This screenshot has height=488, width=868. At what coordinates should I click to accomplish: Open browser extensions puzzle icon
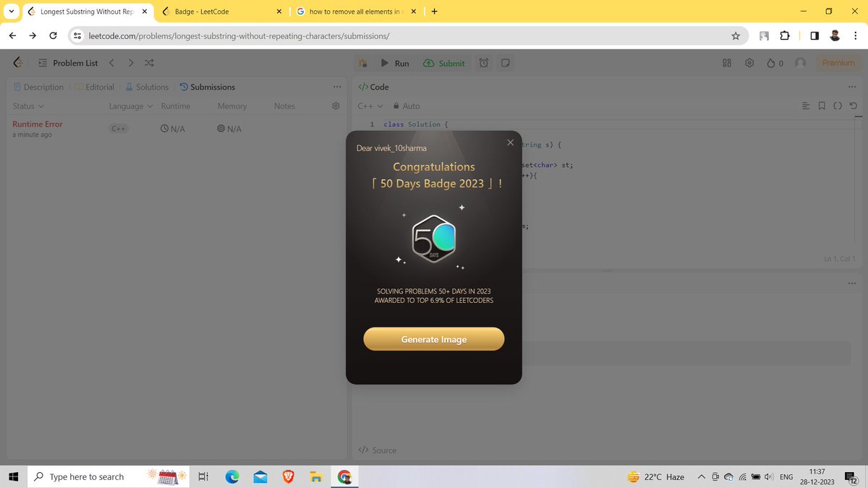click(784, 35)
